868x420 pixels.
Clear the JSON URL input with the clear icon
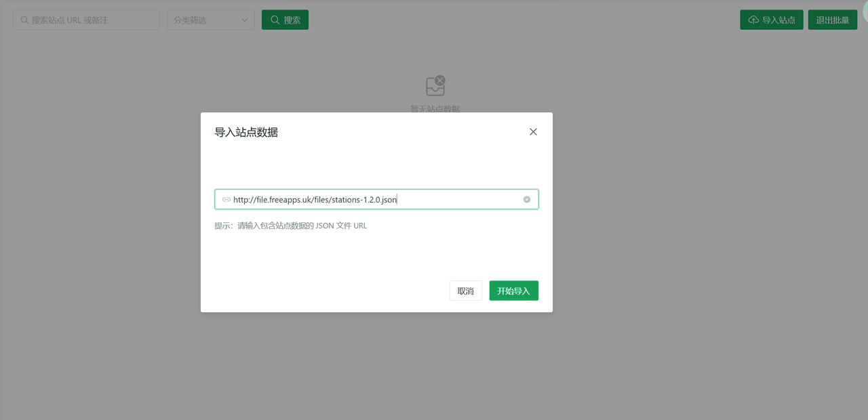527,199
